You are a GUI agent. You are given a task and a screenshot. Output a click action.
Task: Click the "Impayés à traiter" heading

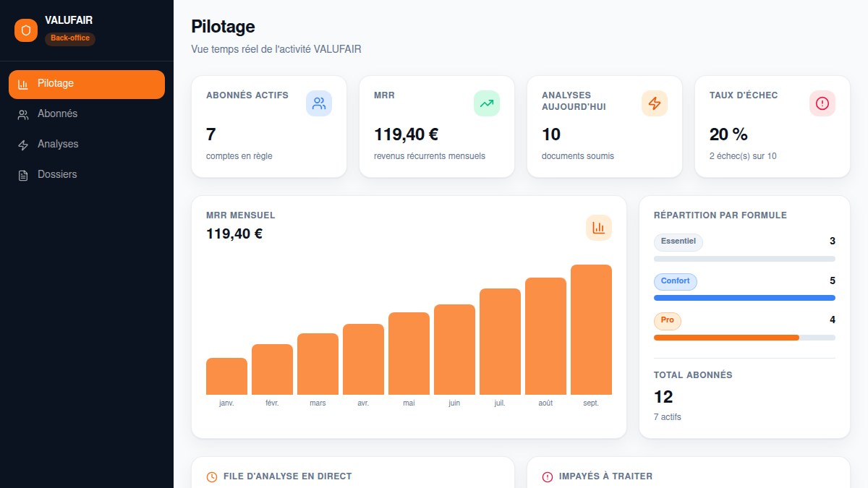606,476
